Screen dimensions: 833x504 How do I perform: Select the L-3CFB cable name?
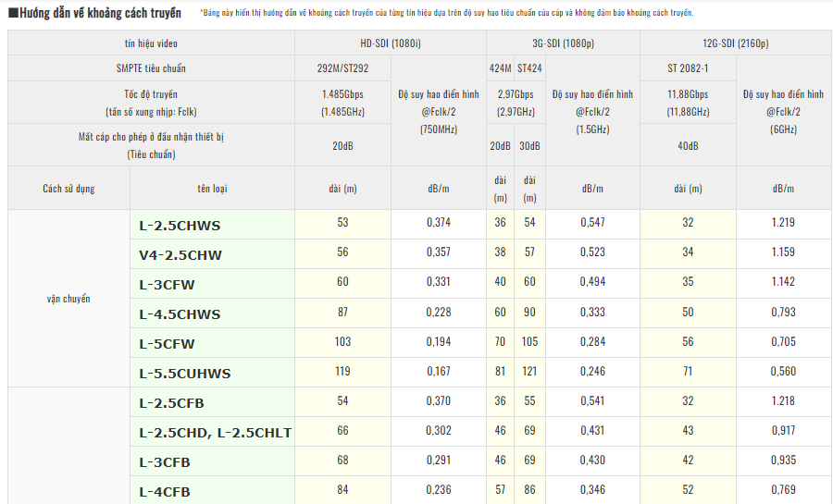pos(165,462)
